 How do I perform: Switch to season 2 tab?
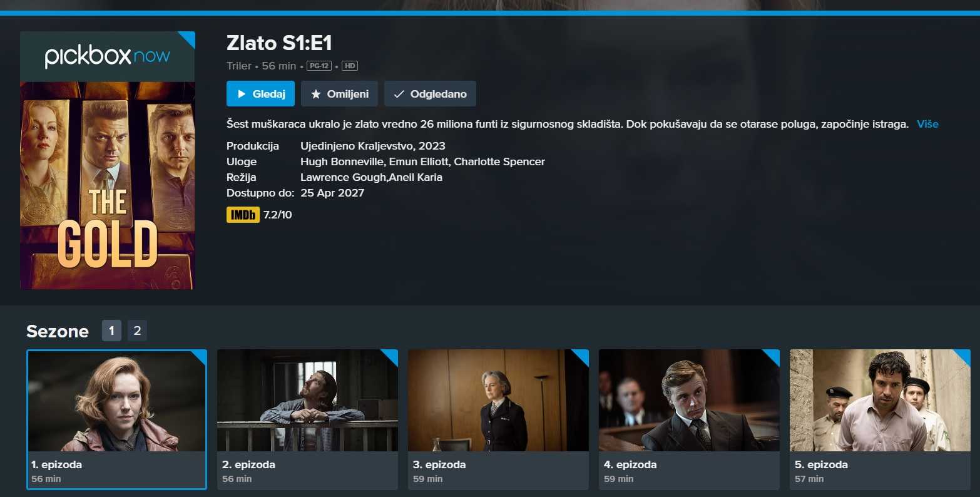137,330
